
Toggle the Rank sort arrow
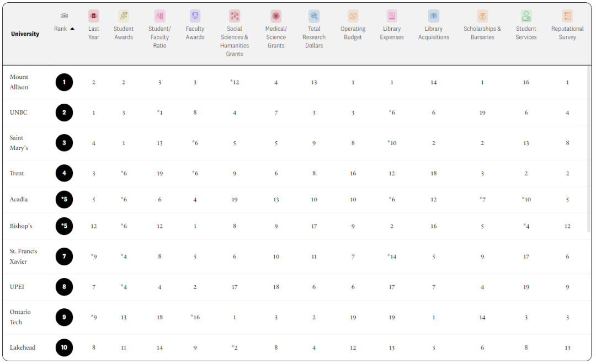tap(72, 29)
